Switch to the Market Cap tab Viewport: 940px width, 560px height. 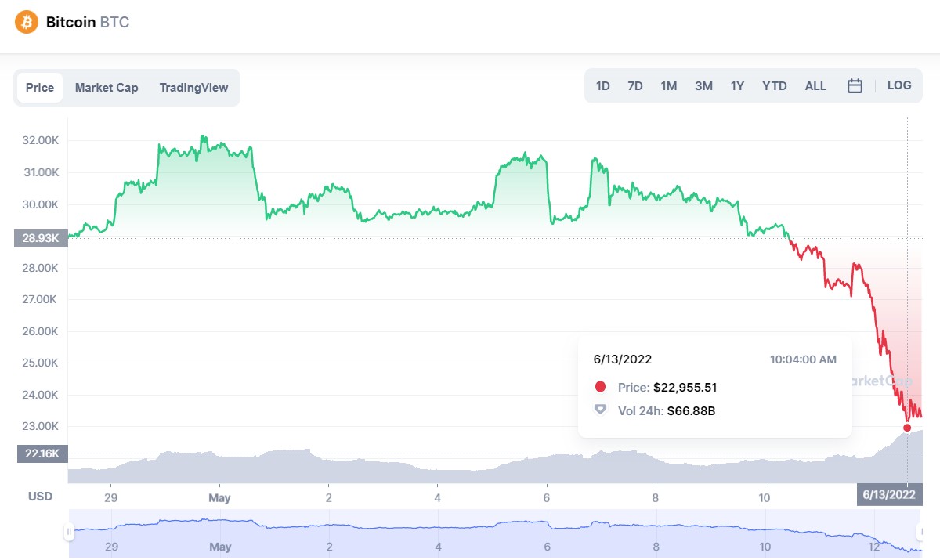click(107, 87)
